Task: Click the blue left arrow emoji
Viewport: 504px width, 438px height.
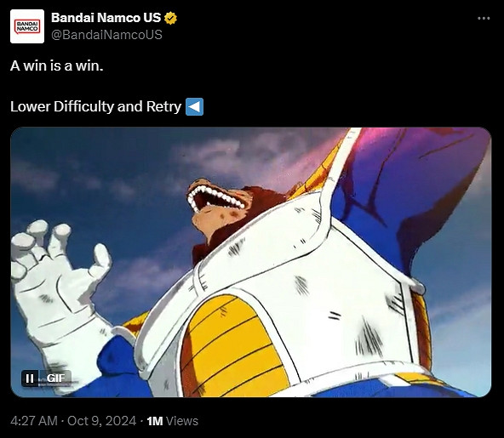Action: pyautogui.click(x=194, y=106)
